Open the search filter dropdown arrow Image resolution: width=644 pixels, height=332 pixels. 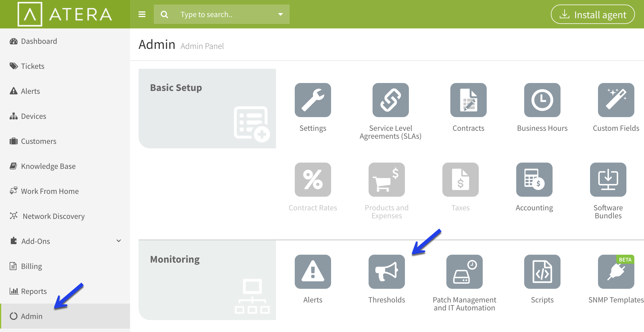pyautogui.click(x=281, y=14)
